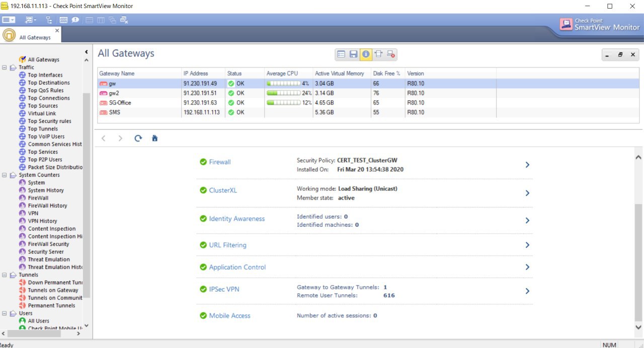
Task: Open Top P2P Users view
Action: coord(45,160)
